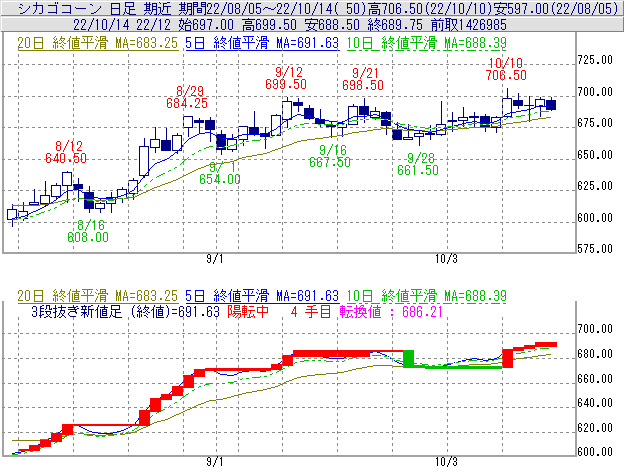Select the 10/10 706.50 high label
This screenshot has height=475, width=624.
coord(506,69)
